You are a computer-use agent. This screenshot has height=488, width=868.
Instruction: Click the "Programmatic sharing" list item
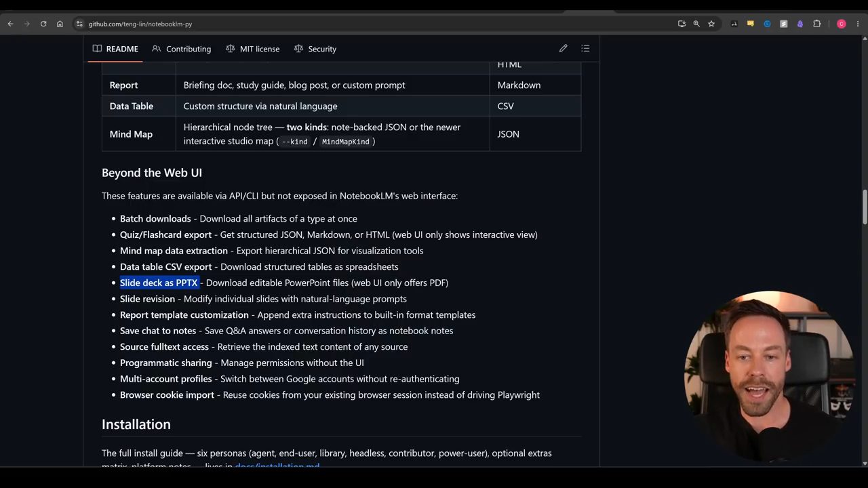(x=242, y=363)
